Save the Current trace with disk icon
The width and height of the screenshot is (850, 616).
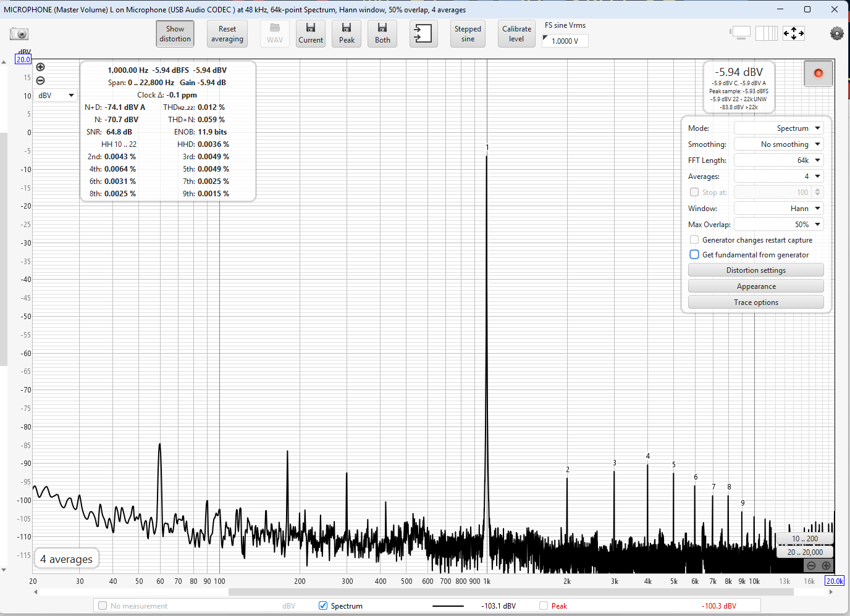(311, 34)
